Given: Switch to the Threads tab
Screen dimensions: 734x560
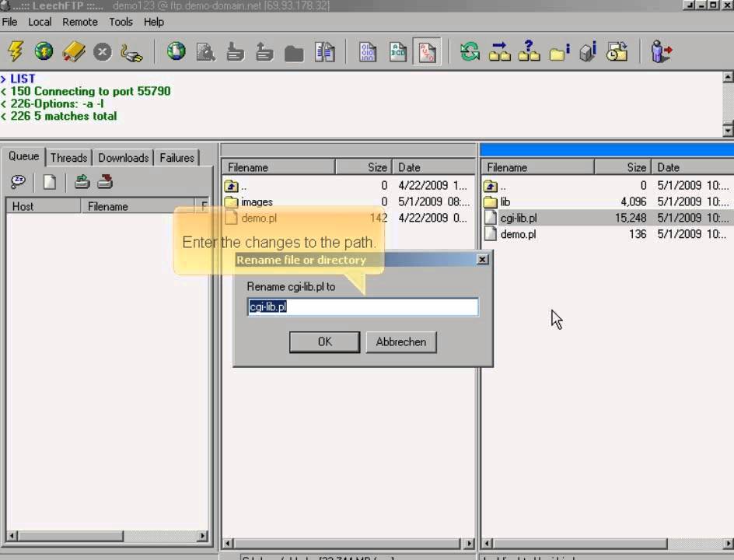Looking at the screenshot, I should coord(68,158).
